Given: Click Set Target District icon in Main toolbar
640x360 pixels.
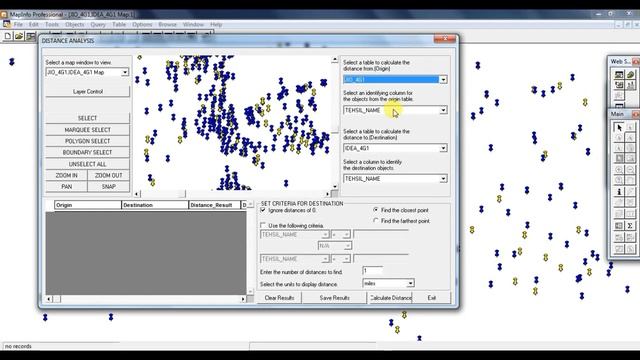Looking at the screenshot, I should point(619,237).
